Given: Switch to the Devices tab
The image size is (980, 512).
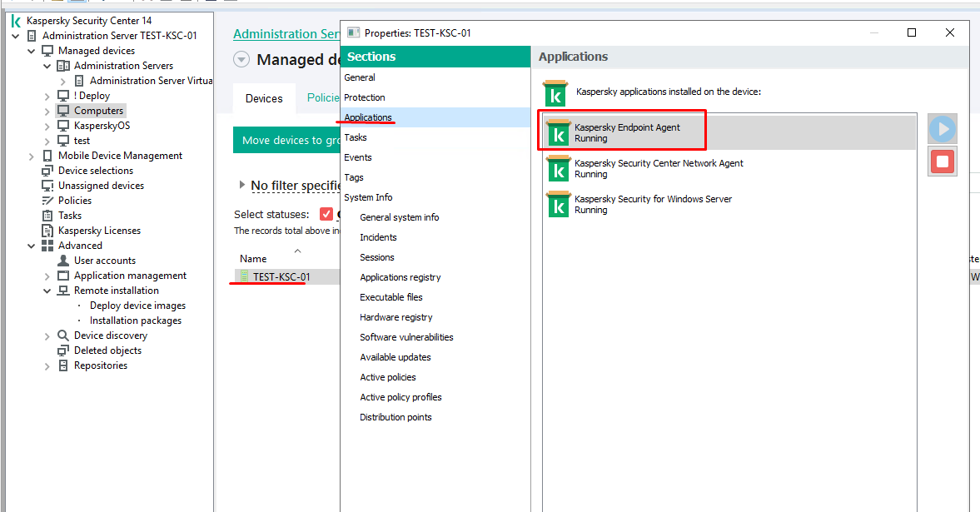Looking at the screenshot, I should coord(264,99).
